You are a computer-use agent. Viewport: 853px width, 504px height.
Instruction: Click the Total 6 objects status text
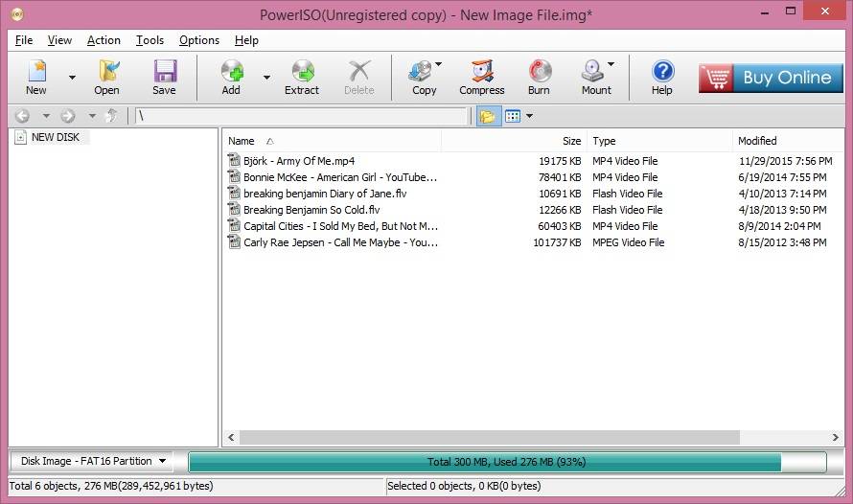tap(111, 486)
